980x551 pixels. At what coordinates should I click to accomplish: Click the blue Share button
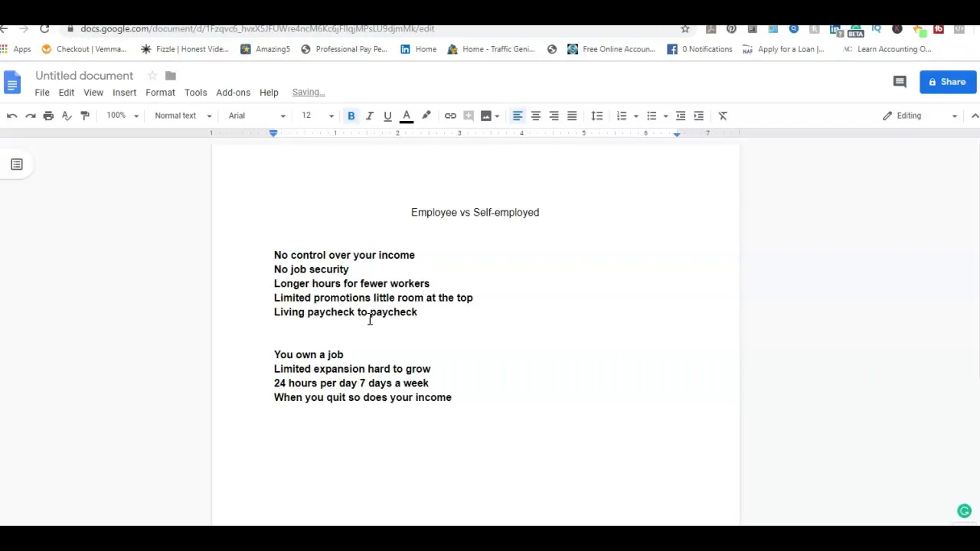948,82
